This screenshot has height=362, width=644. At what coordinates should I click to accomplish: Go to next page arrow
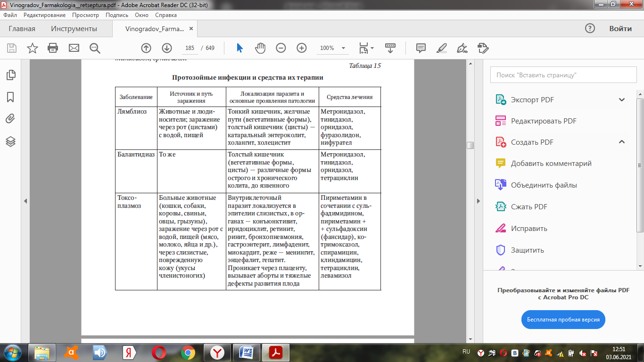[166, 48]
